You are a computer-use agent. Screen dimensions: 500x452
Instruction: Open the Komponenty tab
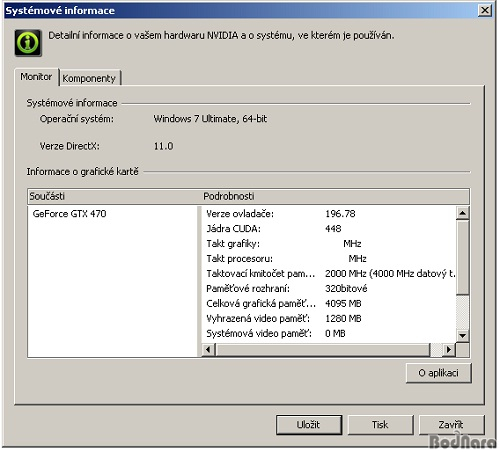(89, 78)
